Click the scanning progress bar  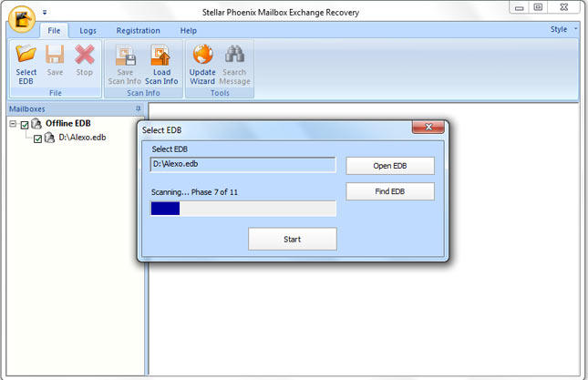243,209
